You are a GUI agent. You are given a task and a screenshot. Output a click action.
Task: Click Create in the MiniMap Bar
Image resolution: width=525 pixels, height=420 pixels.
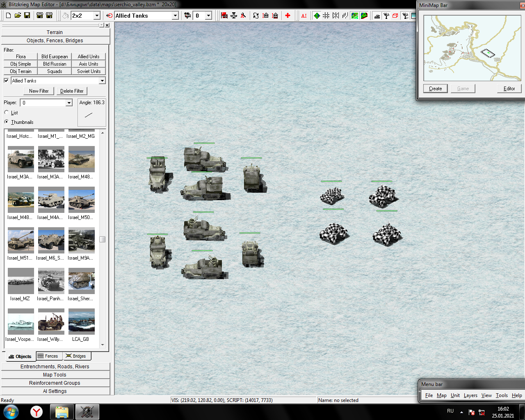pos(435,89)
